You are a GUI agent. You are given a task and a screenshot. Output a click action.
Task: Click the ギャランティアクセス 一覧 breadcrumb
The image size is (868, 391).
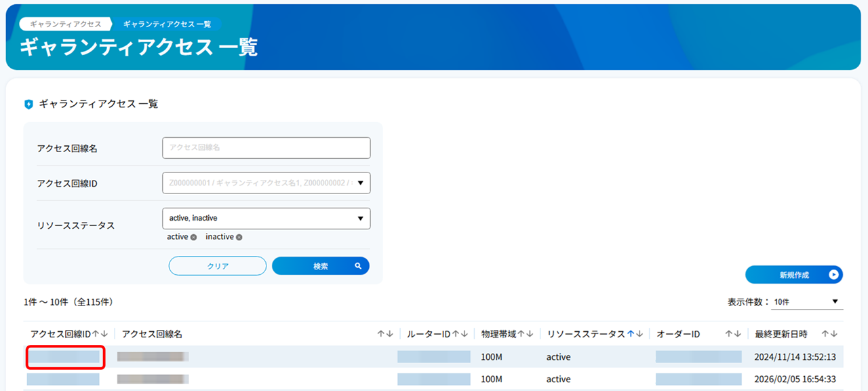(167, 24)
